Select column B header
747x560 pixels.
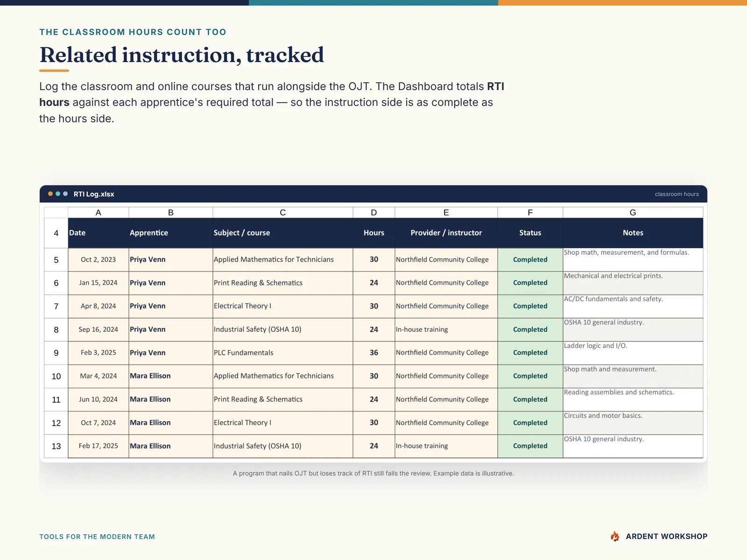tap(171, 212)
